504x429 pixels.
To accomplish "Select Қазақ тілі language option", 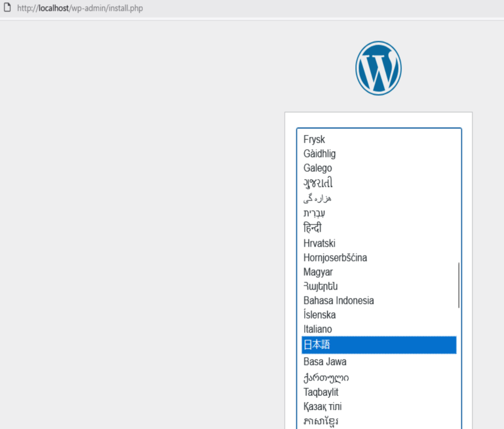I will [x=322, y=406].
